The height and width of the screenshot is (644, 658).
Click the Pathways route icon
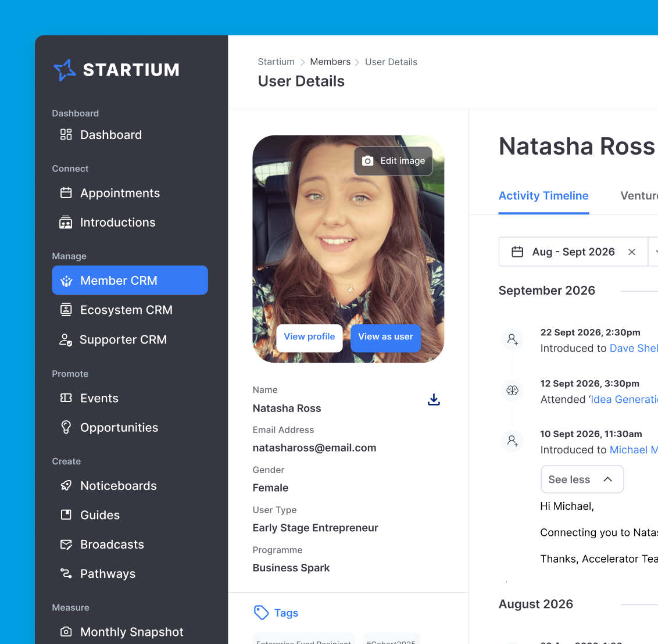pos(66,574)
